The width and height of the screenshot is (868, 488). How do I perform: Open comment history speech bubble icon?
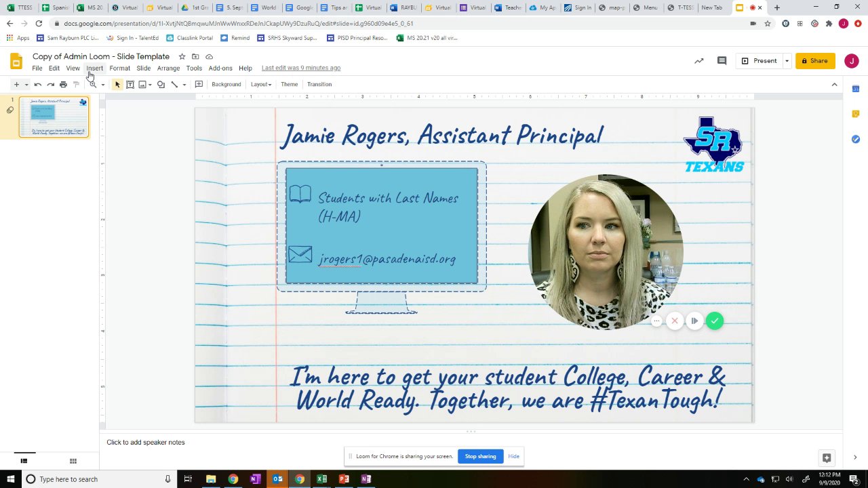[x=722, y=61]
